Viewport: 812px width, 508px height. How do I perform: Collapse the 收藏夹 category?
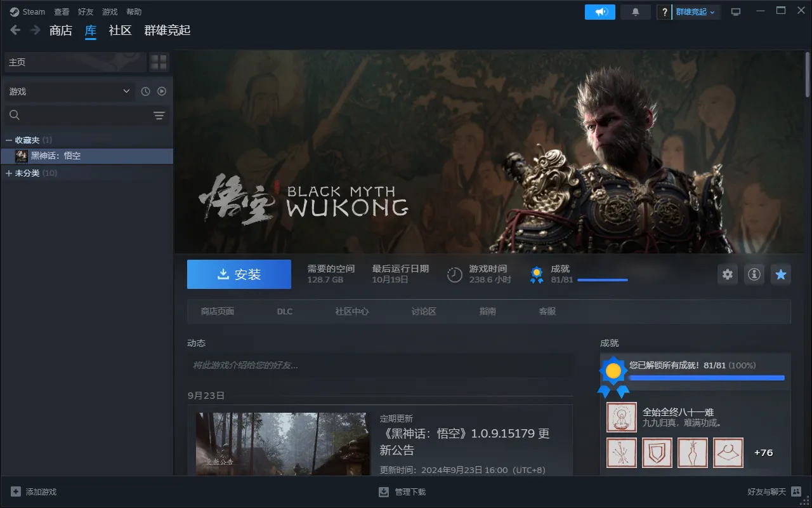[9, 140]
